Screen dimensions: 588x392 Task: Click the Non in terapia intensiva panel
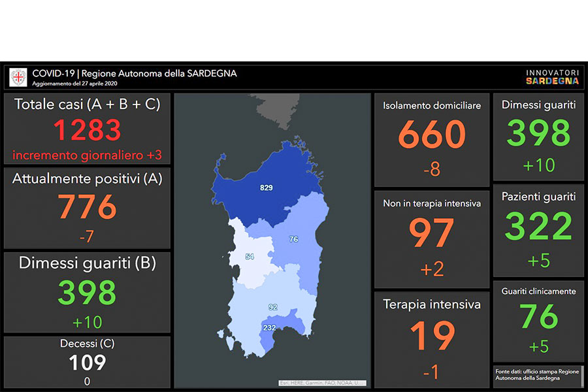click(431, 238)
